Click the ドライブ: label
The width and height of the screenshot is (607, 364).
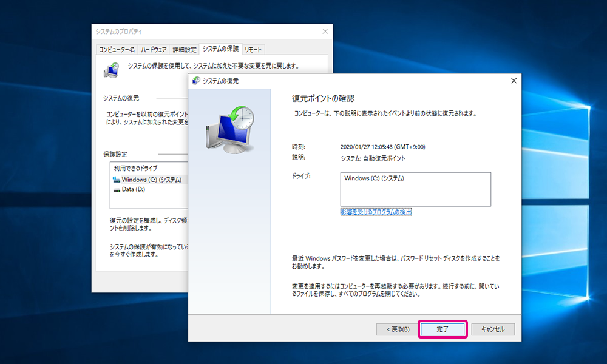coord(301,176)
